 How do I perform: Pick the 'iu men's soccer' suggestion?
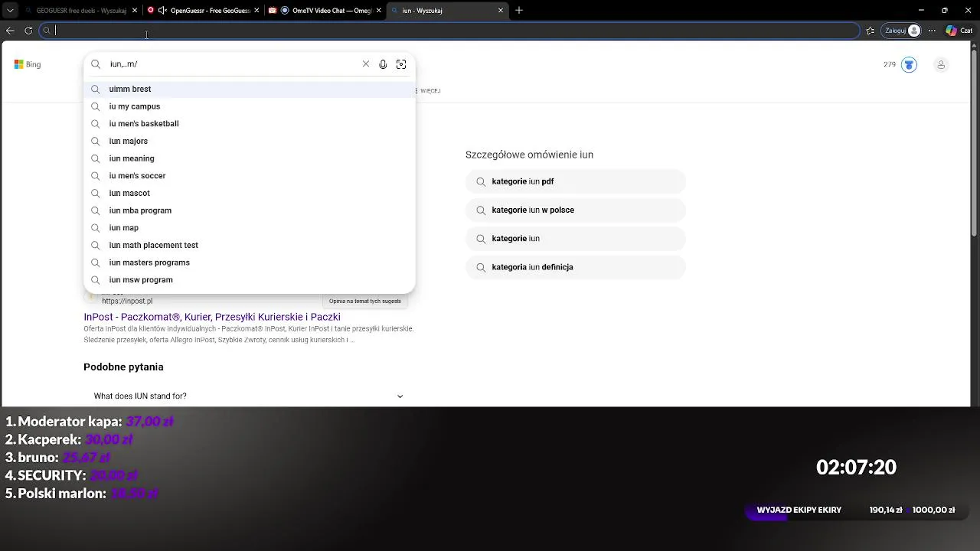pyautogui.click(x=250, y=175)
